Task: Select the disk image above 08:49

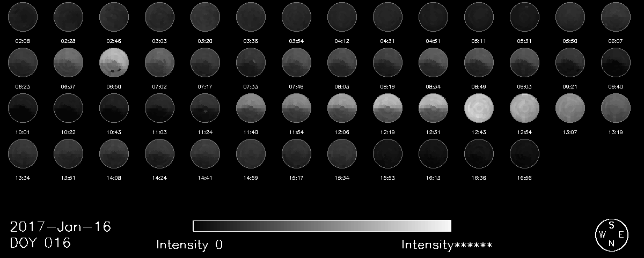Action: (479, 62)
